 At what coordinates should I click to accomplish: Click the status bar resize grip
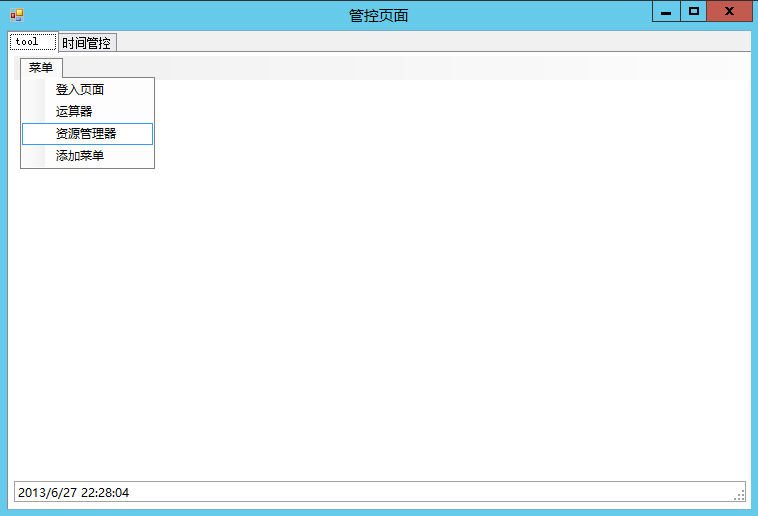(739, 495)
